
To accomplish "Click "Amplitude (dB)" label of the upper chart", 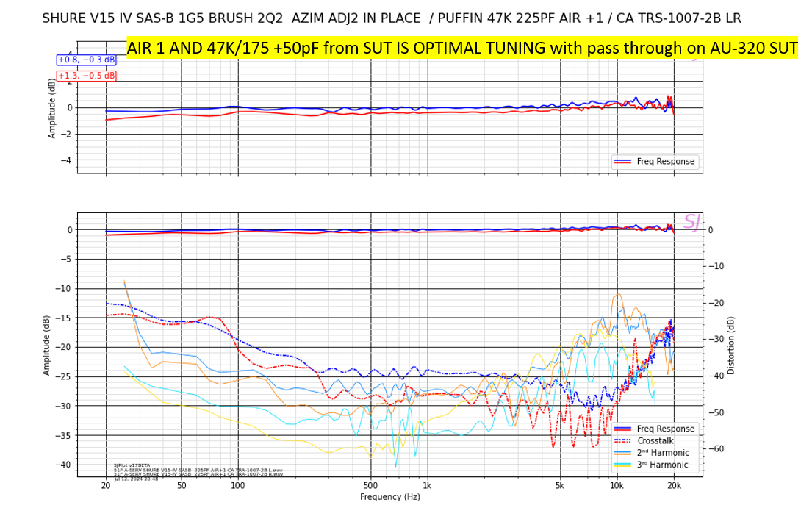I will click(x=51, y=108).
